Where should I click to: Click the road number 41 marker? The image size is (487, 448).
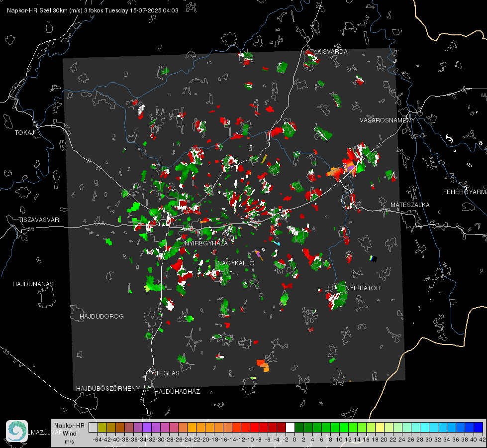pyautogui.click(x=378, y=145)
